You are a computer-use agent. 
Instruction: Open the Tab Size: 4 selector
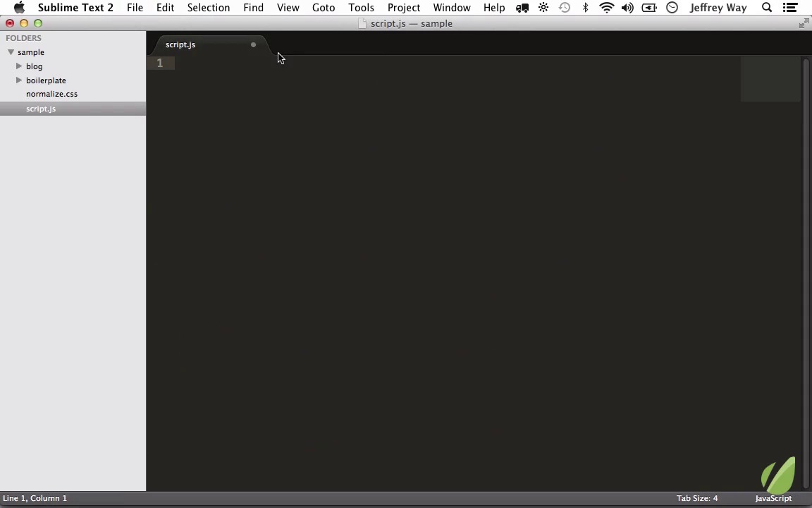(x=697, y=498)
